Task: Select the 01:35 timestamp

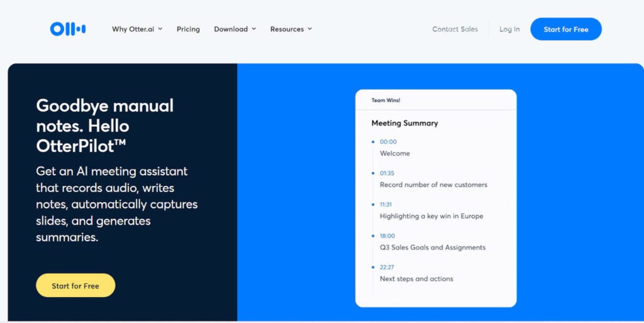Action: coord(387,173)
